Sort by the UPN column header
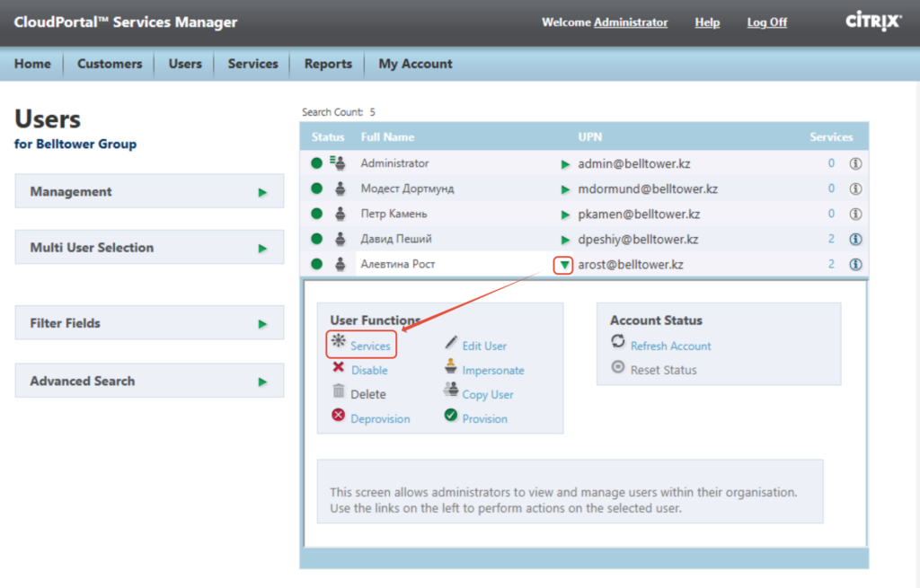Image resolution: width=920 pixels, height=588 pixels. pyautogui.click(x=589, y=137)
